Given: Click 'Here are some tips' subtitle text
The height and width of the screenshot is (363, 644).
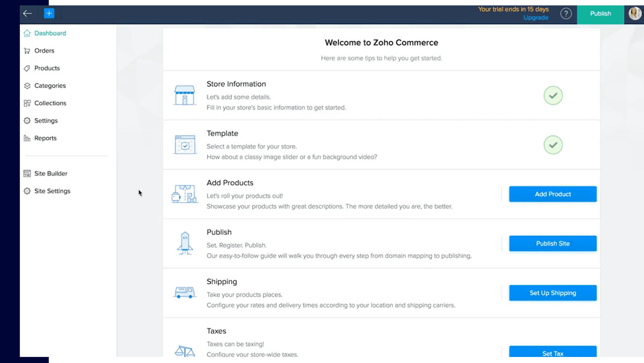Looking at the screenshot, I should 382,58.
